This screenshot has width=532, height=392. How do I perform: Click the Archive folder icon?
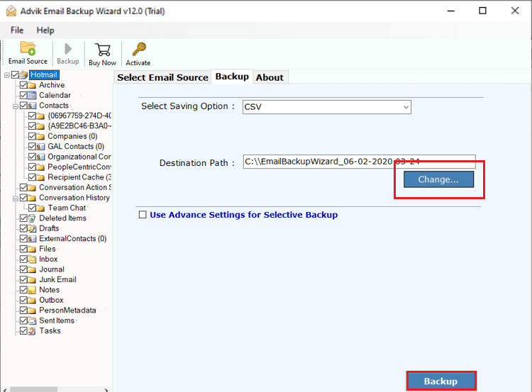(x=32, y=85)
